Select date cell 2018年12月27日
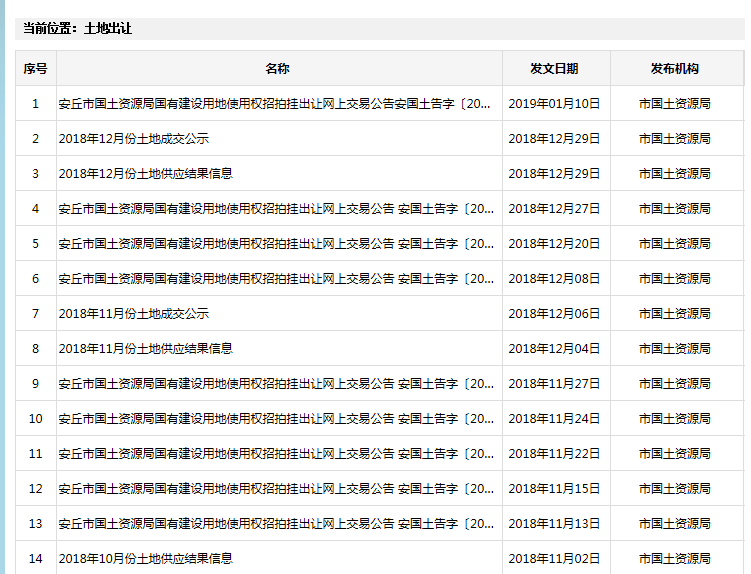Image resolution: width=751 pixels, height=574 pixels. (554, 208)
